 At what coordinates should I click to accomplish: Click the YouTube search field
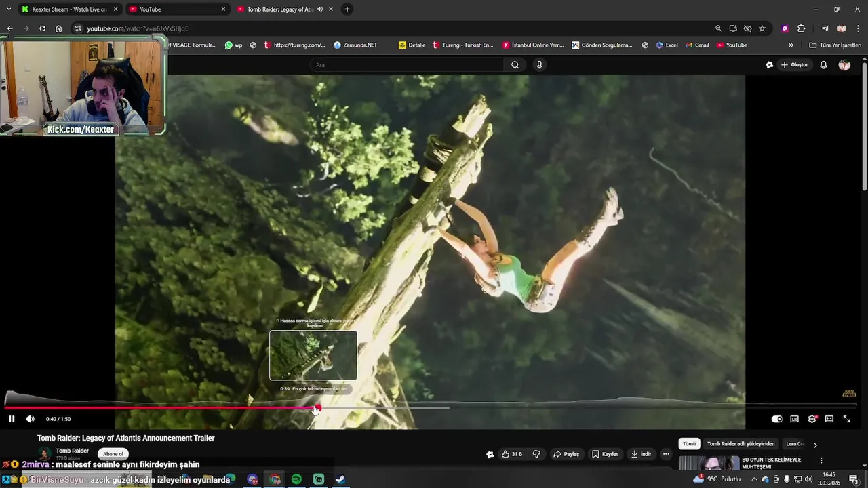[x=407, y=64]
